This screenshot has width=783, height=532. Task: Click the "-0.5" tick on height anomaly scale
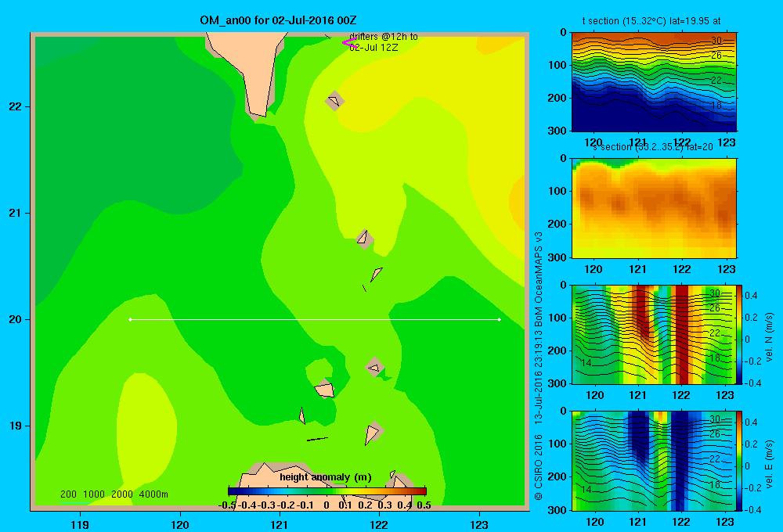(x=227, y=505)
